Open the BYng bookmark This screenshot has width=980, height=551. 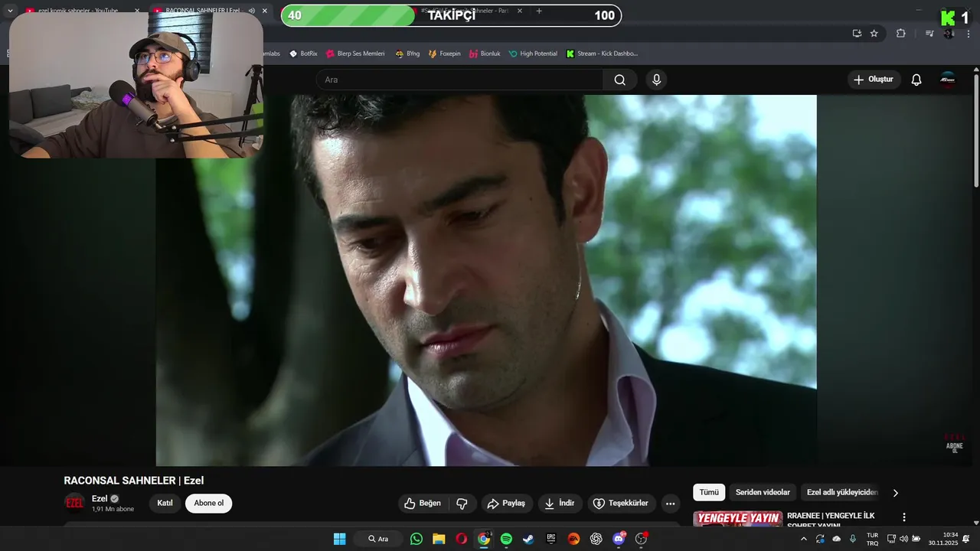(407, 54)
